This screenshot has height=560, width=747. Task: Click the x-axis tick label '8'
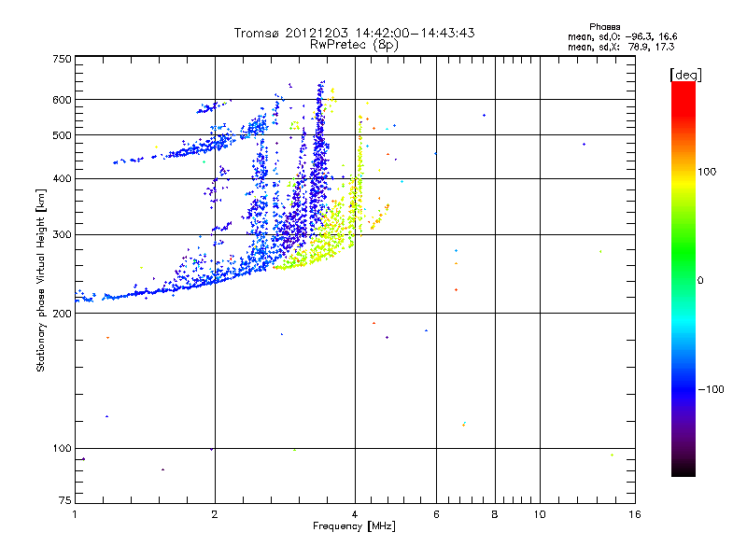pos(495,514)
